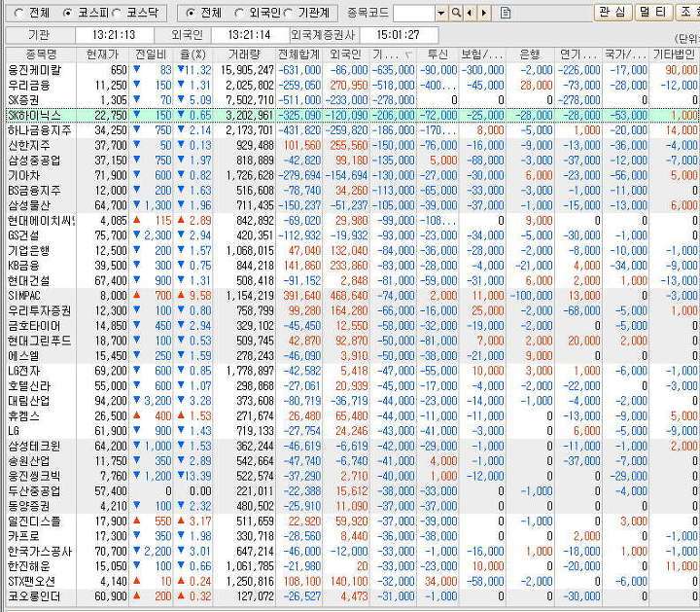Select the 한국가스공사 row
The width and height of the screenshot is (700, 612).
point(353,552)
